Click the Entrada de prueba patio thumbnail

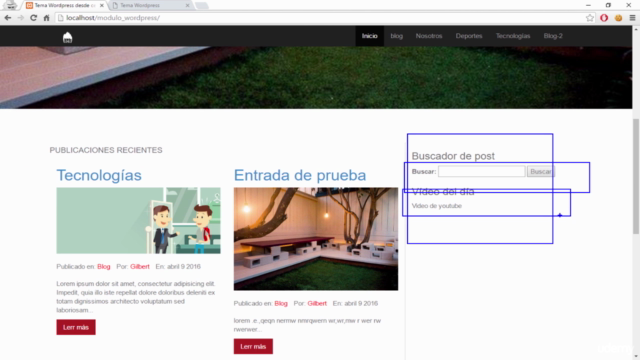[x=316, y=239]
